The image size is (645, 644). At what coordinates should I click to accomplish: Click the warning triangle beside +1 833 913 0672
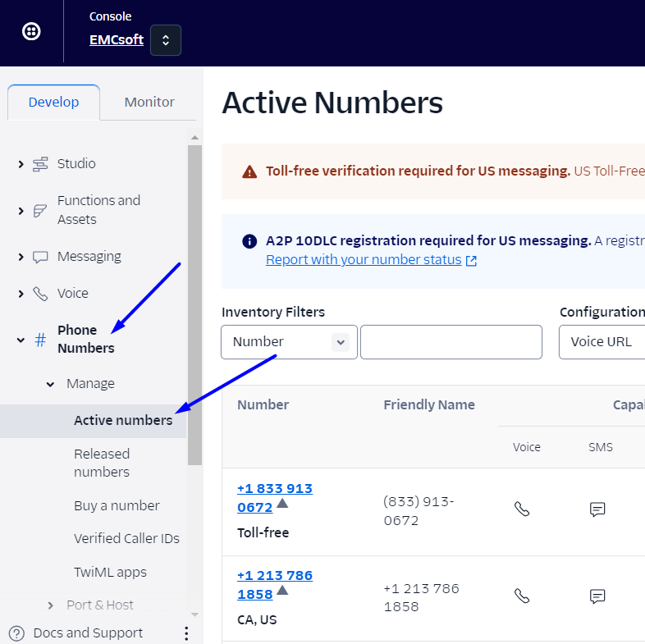click(x=282, y=503)
